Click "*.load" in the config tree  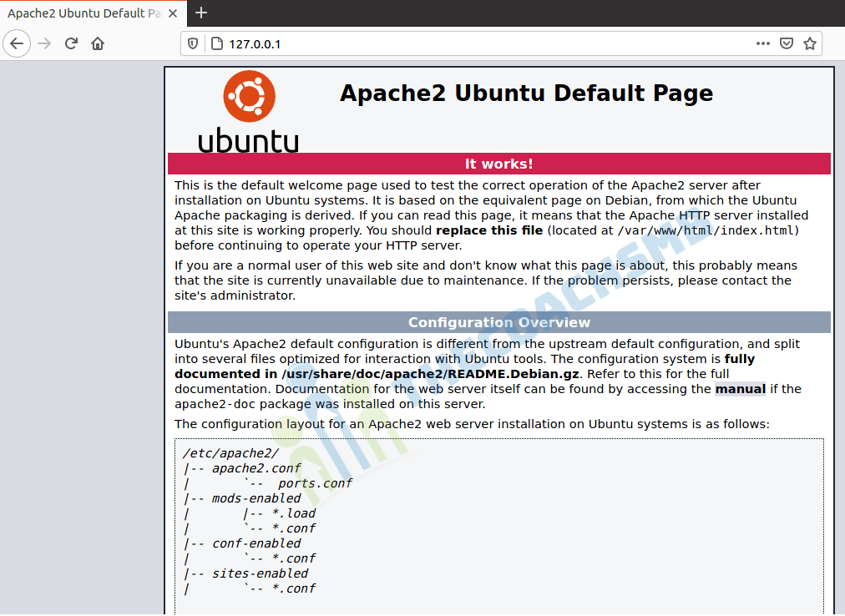(x=294, y=513)
